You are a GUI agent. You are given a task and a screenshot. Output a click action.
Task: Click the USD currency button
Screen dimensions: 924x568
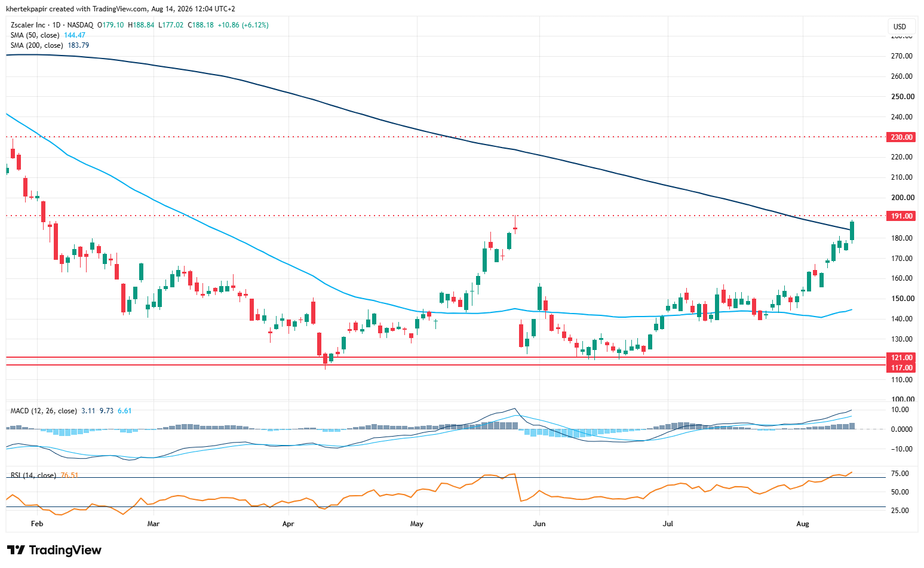900,26
